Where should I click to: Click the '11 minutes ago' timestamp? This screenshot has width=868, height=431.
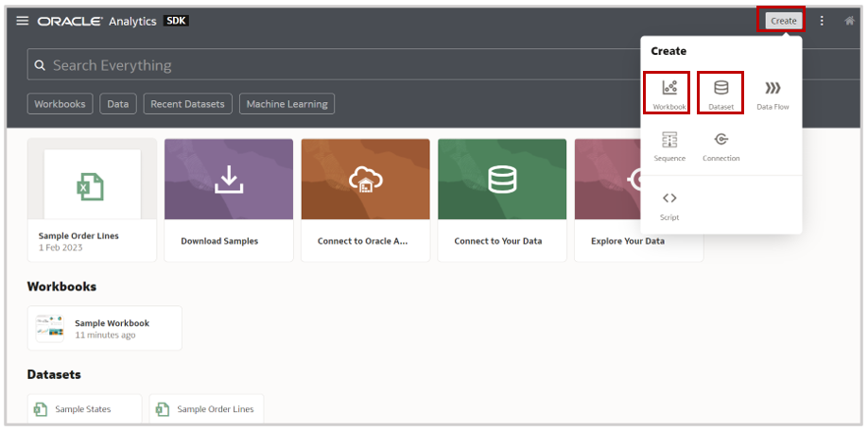tap(105, 335)
